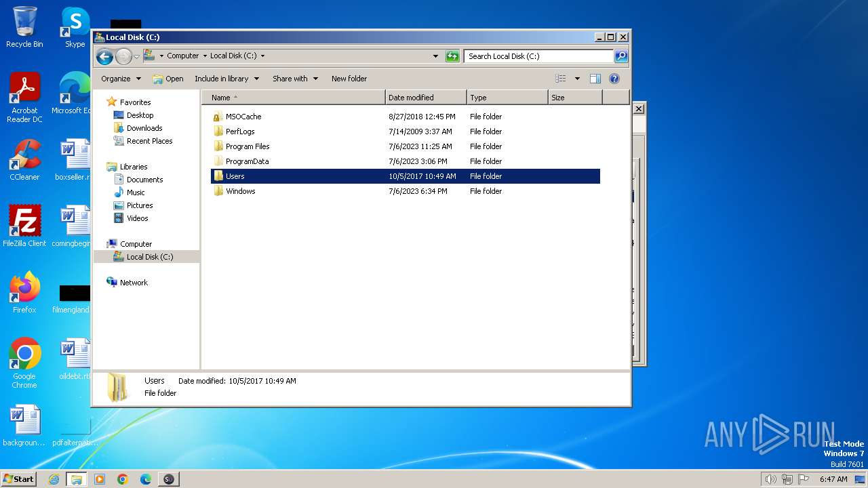Click volume speaker tray icon
This screenshot has height=488, width=868.
[x=770, y=479]
